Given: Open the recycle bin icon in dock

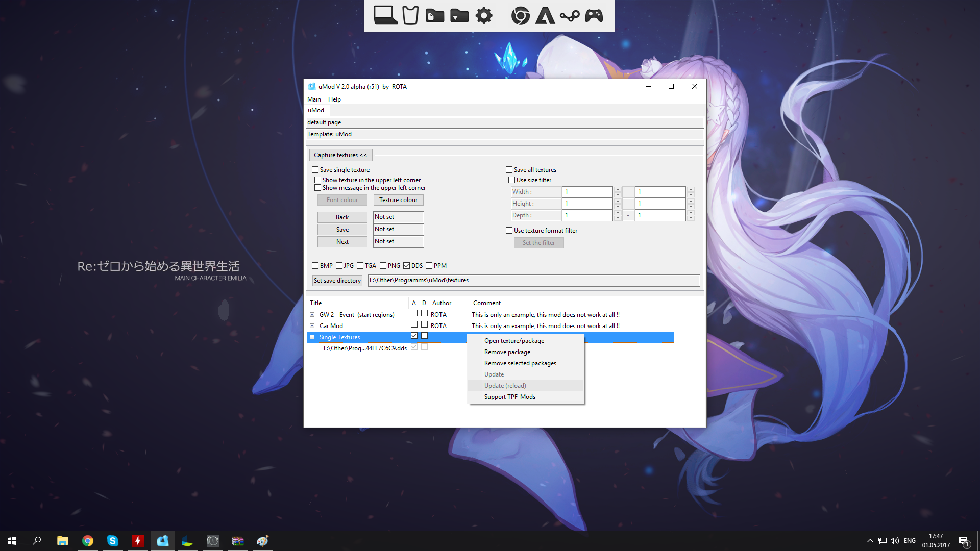Looking at the screenshot, I should pos(410,15).
